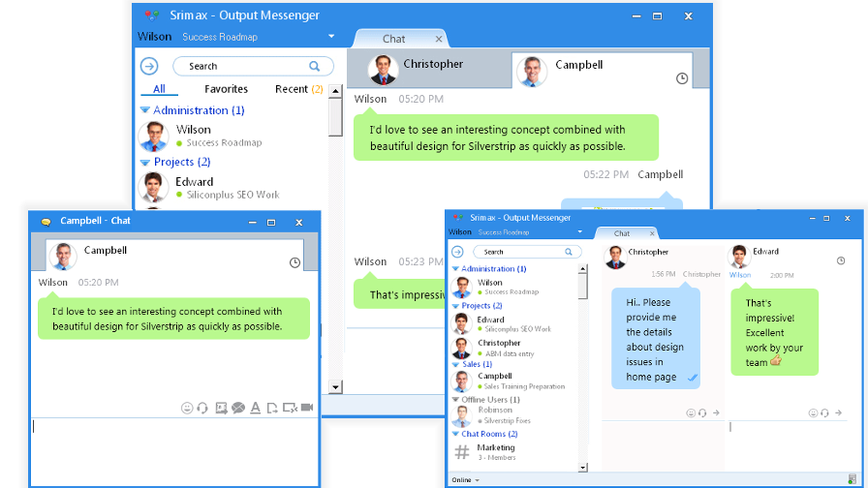Collapse Projects (2) group in large window
This screenshot has height=488, width=868.
tap(145, 162)
